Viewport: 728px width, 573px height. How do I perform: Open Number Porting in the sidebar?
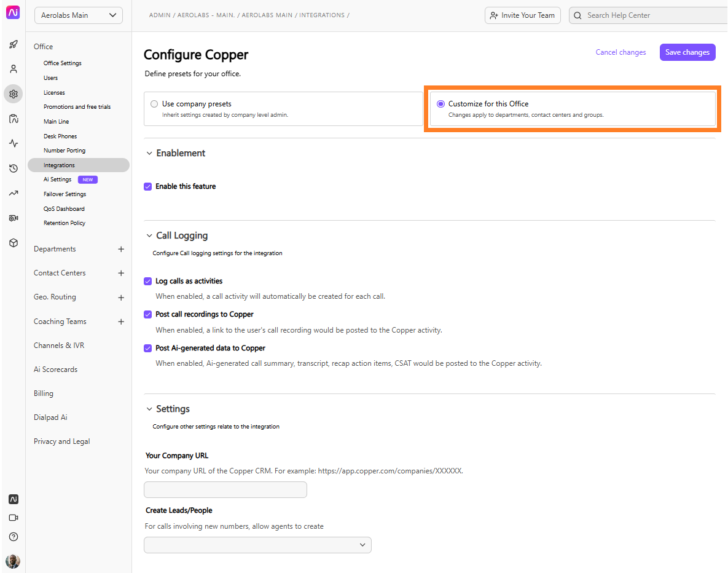click(65, 151)
